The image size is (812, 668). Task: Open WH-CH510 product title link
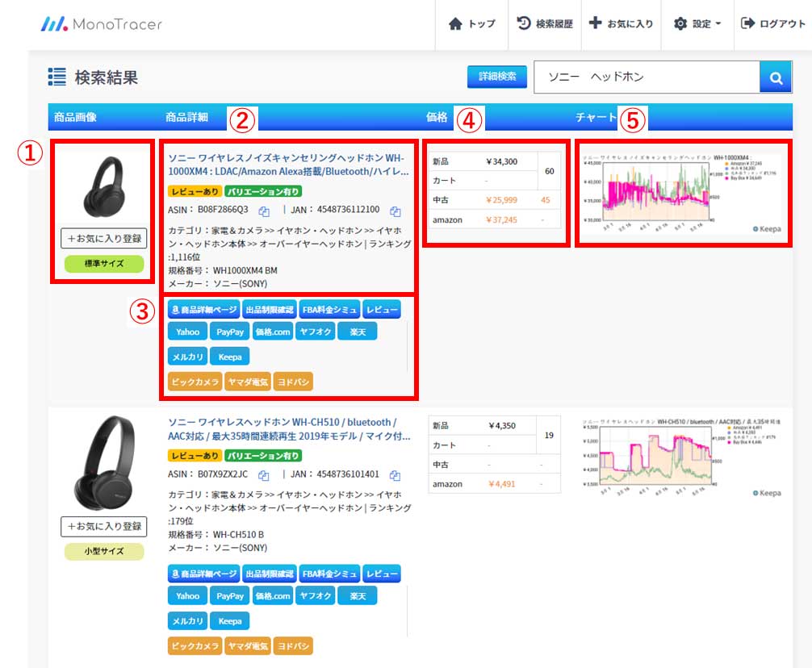tap(290, 429)
